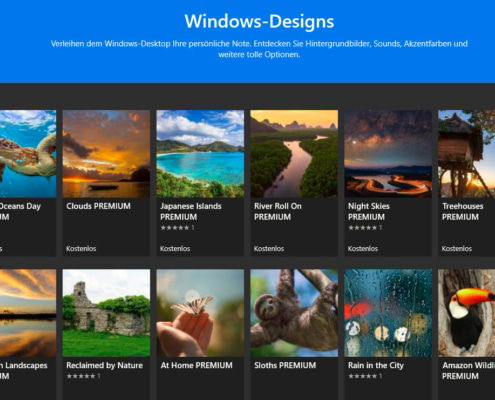Viewport: 495px width, 400px height.
Task: Click the Japanese Islands PREMIUM title
Action: 191,211
